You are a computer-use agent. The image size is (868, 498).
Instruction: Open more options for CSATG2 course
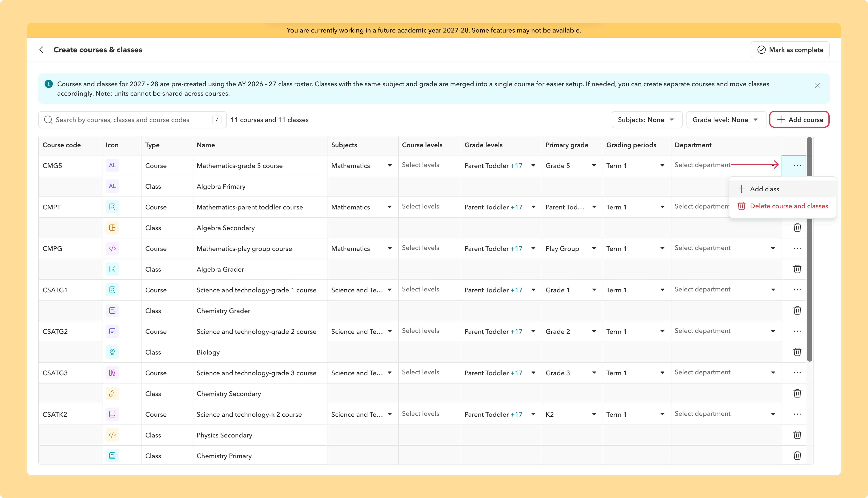pos(797,331)
